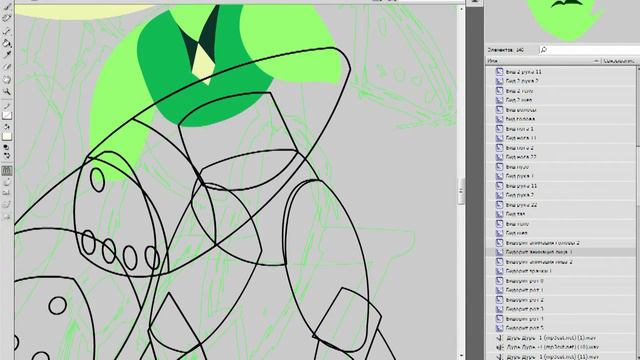
Task: Open the pale yellow fill color swatch
Action: tap(7, 136)
